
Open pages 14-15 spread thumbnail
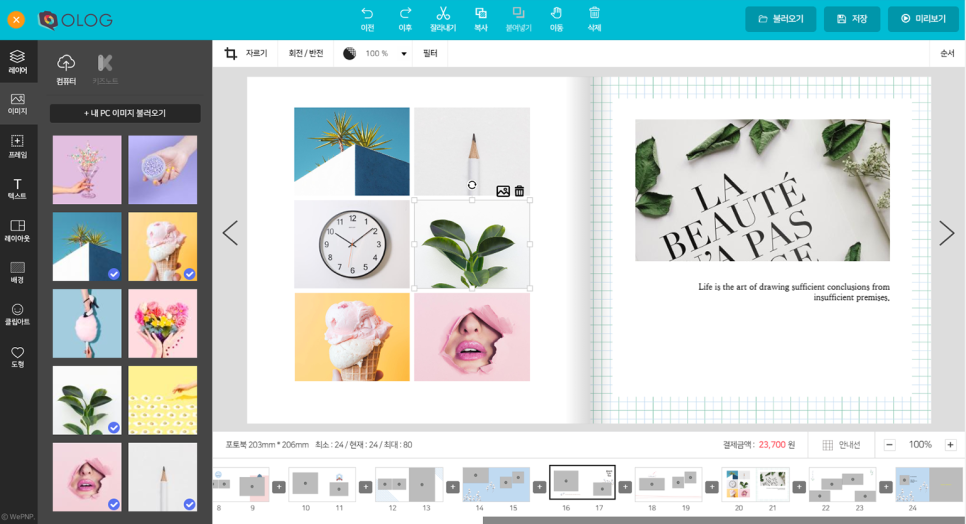(x=496, y=485)
